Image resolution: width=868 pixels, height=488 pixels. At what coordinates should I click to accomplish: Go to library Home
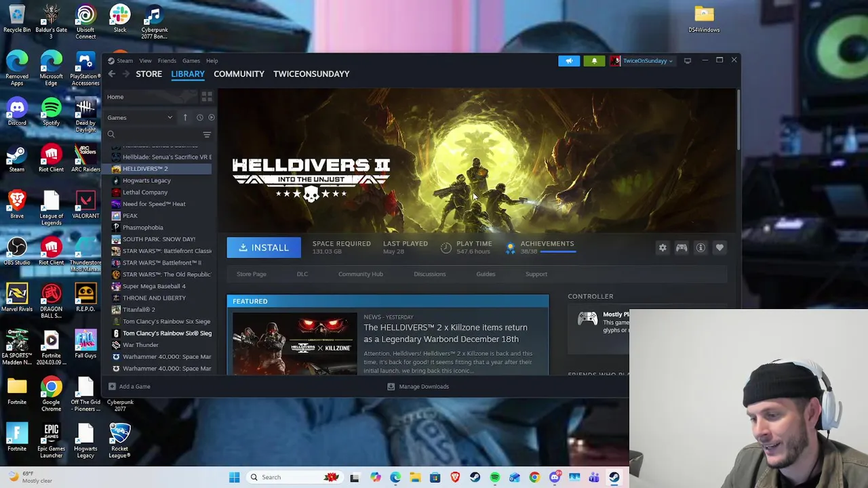coord(115,97)
